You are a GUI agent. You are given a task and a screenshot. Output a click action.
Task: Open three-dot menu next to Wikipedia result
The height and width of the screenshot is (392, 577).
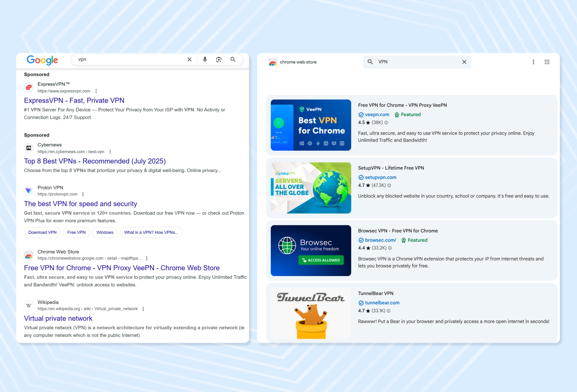pos(143,309)
